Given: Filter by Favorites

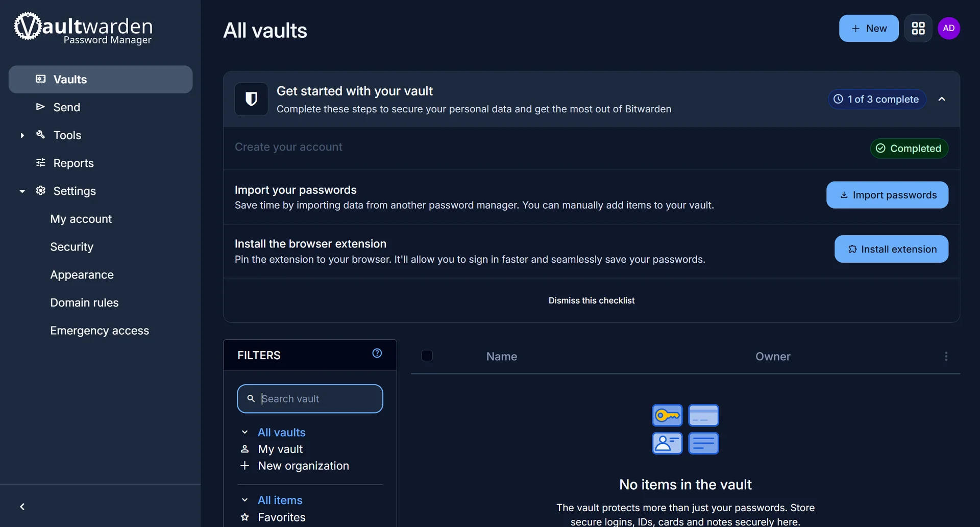Looking at the screenshot, I should [x=282, y=517].
